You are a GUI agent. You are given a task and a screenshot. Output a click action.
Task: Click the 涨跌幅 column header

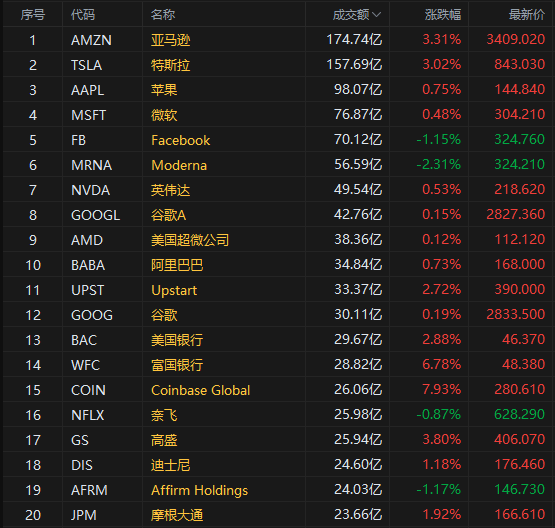(x=443, y=15)
